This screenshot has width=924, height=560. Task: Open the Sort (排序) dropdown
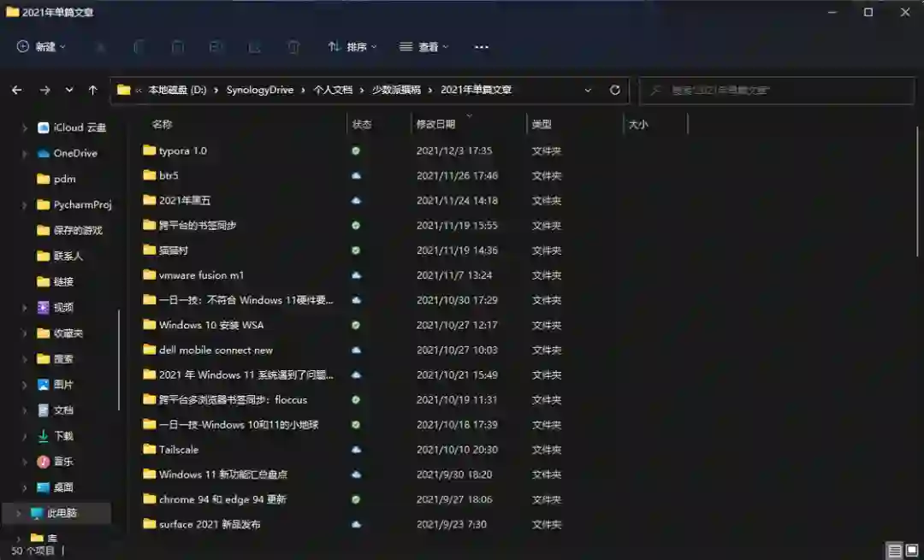point(352,46)
